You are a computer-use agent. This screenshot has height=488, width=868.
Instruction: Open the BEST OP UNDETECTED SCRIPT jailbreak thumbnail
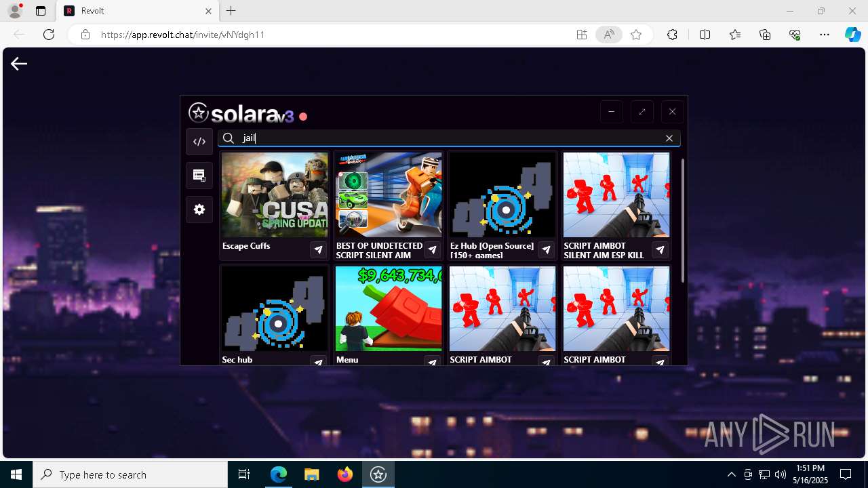tap(389, 195)
